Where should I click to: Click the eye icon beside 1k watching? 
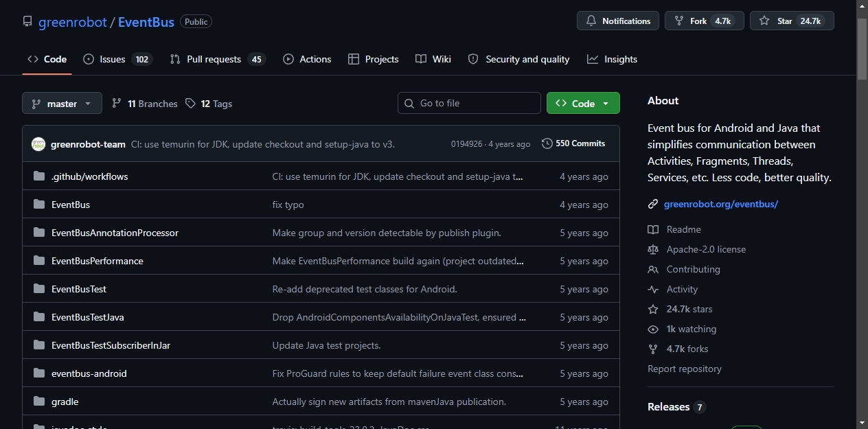653,329
